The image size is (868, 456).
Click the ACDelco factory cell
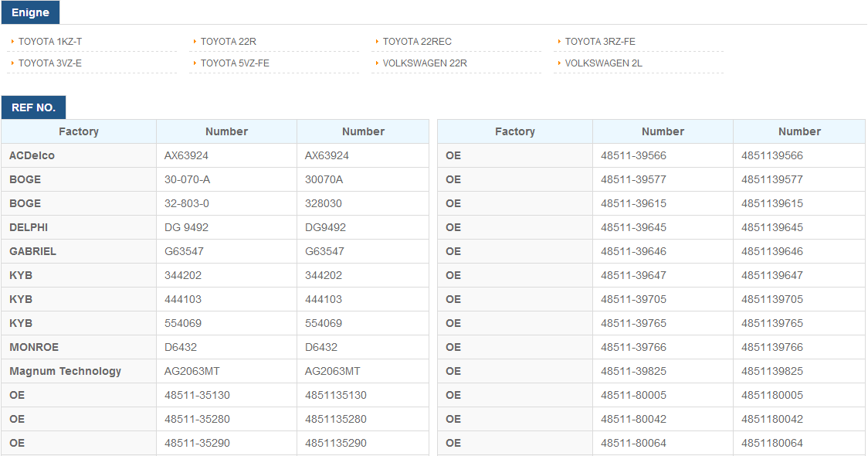click(x=79, y=155)
